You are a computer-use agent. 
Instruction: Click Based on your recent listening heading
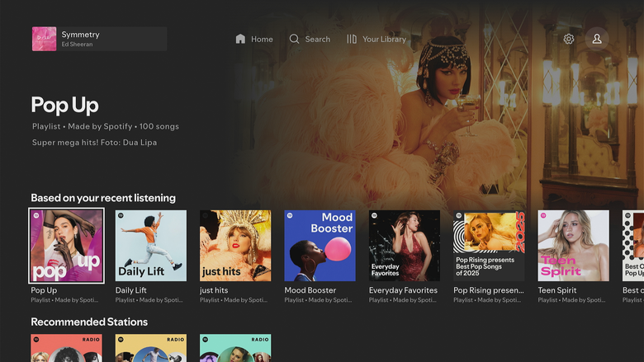[103, 198]
